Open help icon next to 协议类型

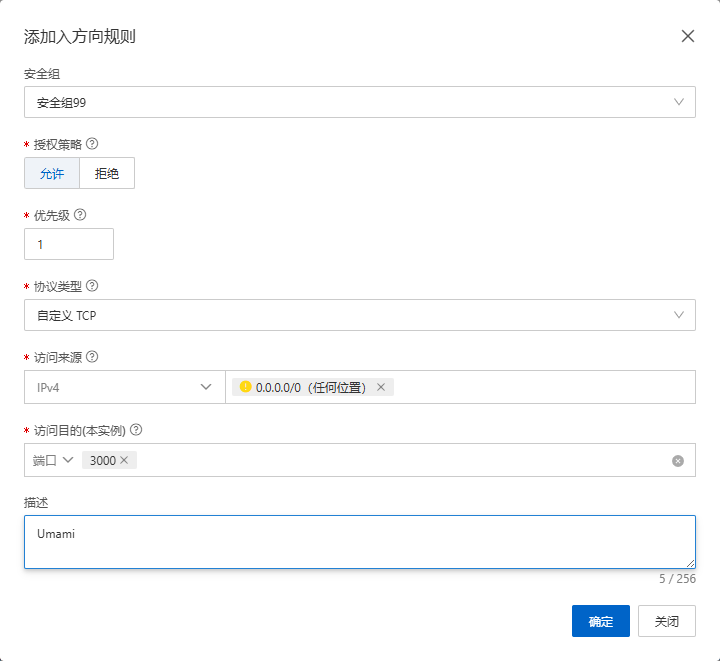(x=92, y=286)
